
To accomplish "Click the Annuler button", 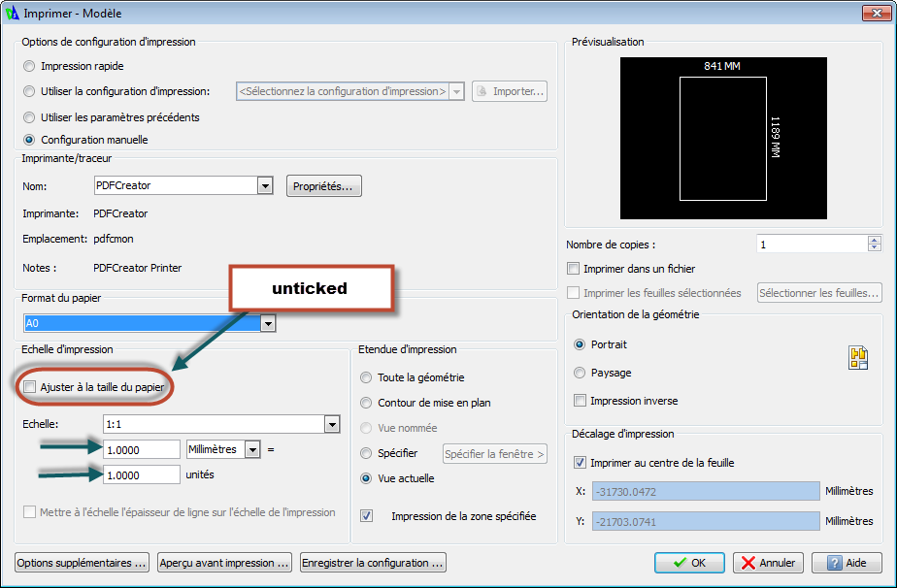I will pyautogui.click(x=768, y=563).
